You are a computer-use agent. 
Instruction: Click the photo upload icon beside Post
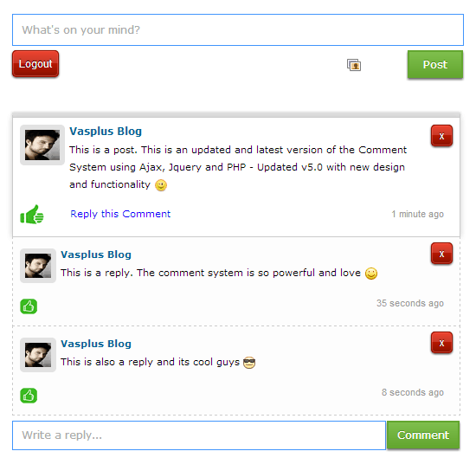[x=354, y=65]
